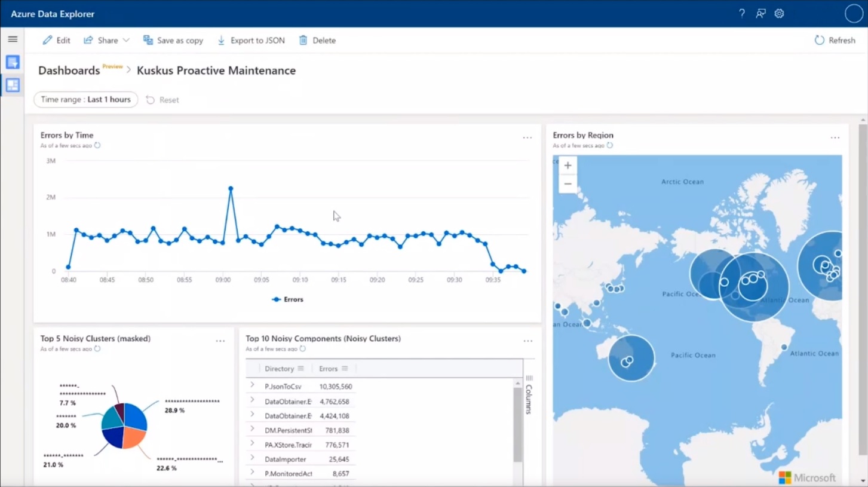This screenshot has width=868, height=487.
Task: Refresh the dashboard
Action: (835, 40)
